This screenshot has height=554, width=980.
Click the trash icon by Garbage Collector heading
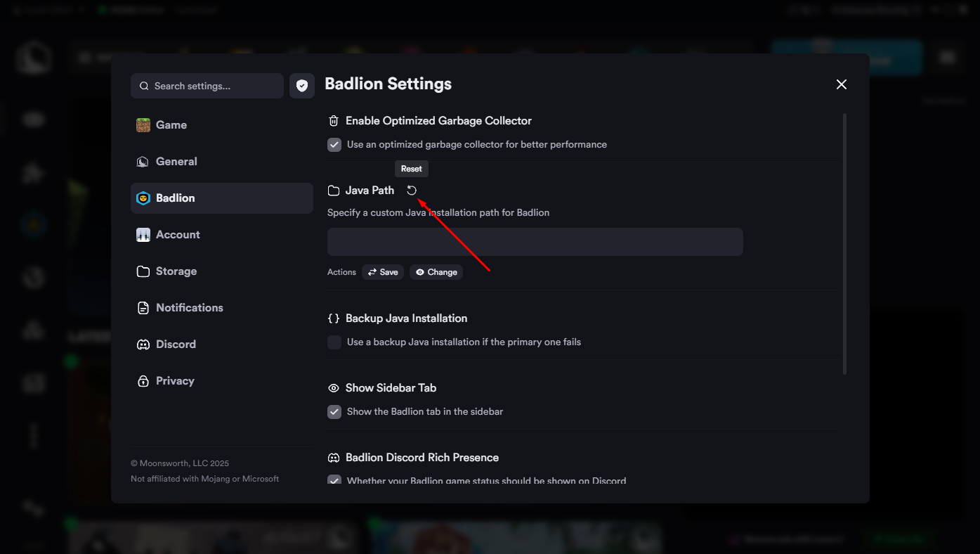point(334,121)
